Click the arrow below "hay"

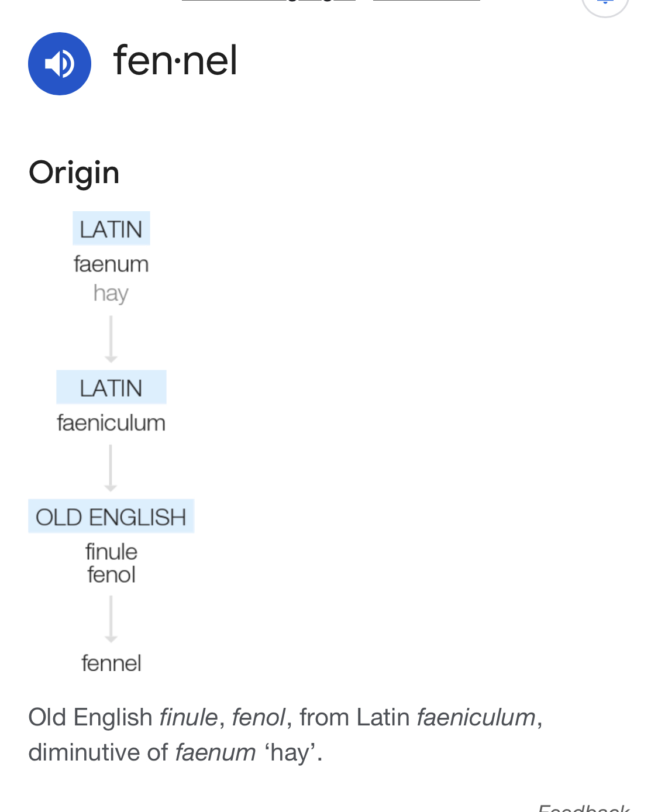coord(111,339)
